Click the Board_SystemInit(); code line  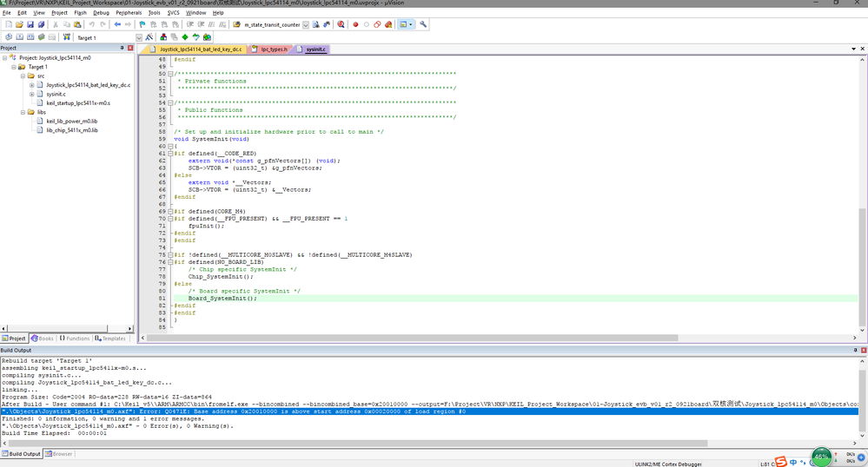click(222, 299)
